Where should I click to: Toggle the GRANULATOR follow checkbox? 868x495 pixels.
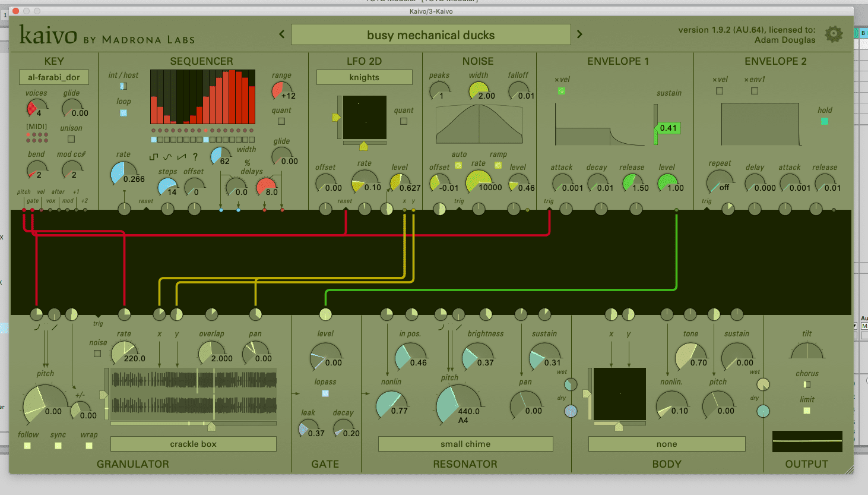coord(27,445)
